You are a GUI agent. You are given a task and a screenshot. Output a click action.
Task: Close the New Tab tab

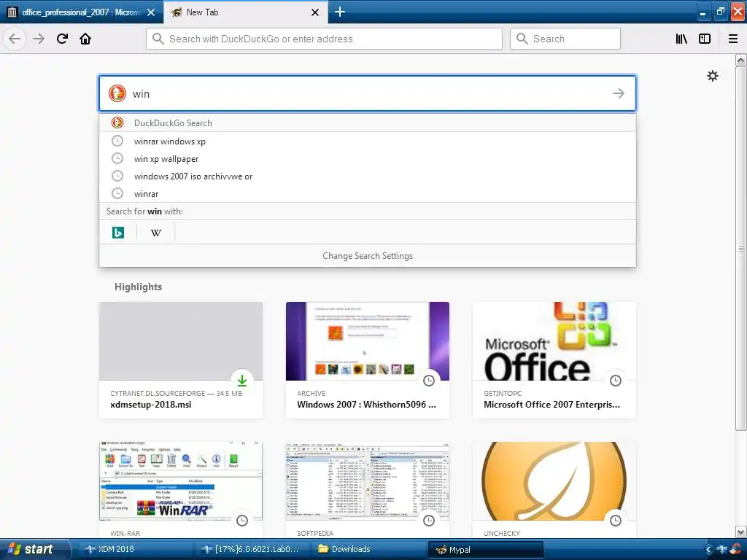coord(315,12)
